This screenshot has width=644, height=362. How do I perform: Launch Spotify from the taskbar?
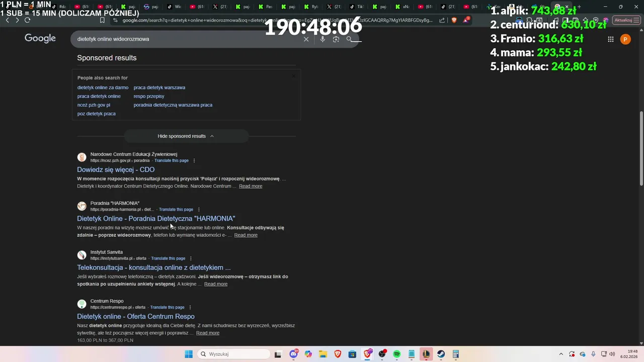(x=397, y=354)
